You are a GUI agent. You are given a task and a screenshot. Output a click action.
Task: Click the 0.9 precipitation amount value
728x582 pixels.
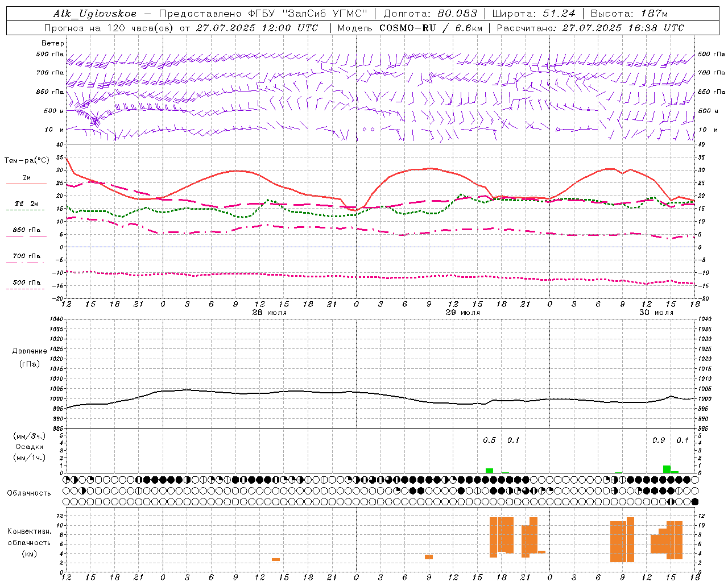(659, 440)
